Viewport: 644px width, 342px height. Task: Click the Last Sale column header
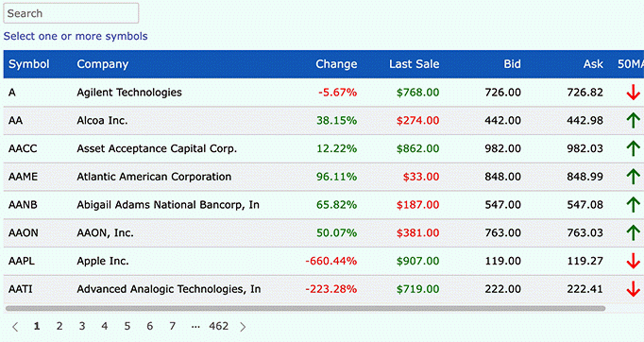tap(414, 64)
